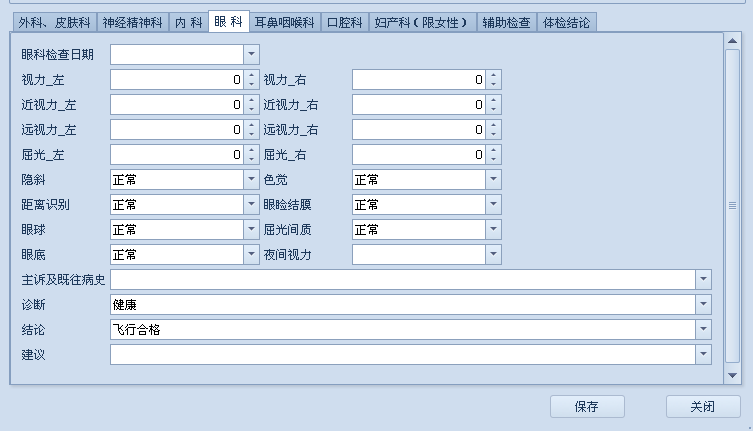The image size is (753, 431).
Task: Increase 屈光_右 with up arrow
Action: click(x=493, y=150)
